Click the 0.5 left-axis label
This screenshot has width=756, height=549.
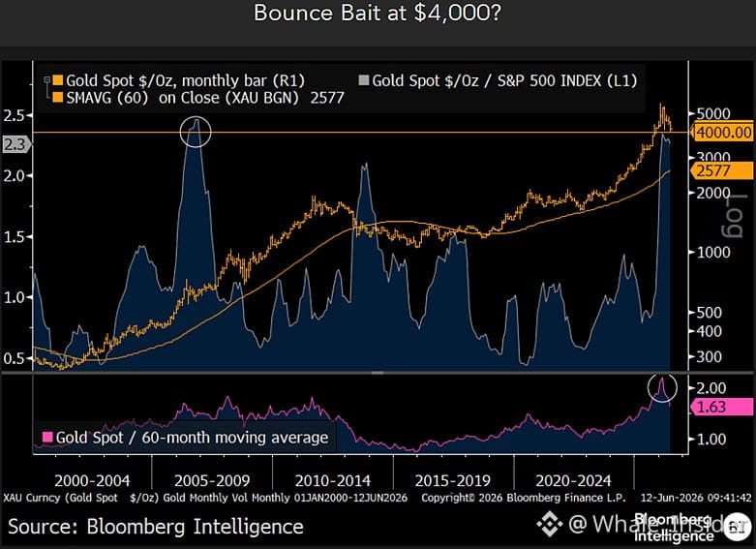pyautogui.click(x=14, y=358)
